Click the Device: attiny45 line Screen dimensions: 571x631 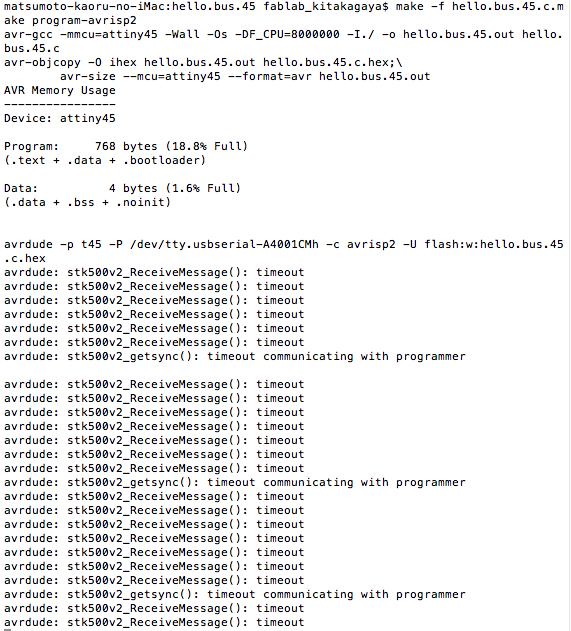pyautogui.click(x=60, y=118)
